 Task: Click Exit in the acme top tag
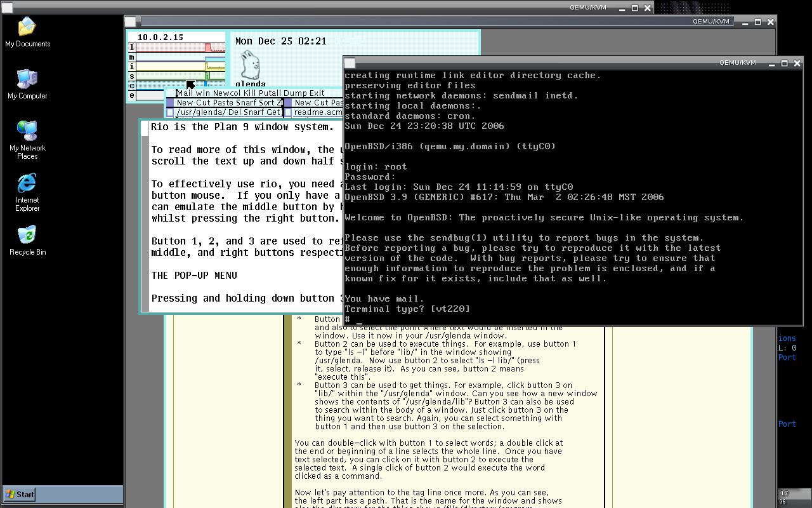tap(316, 93)
